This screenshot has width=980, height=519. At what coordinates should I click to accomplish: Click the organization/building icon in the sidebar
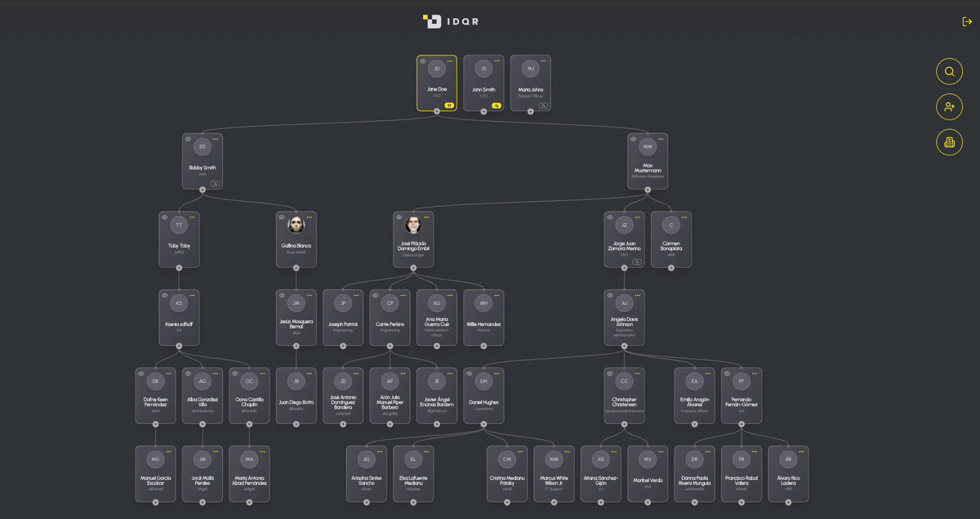pos(949,142)
